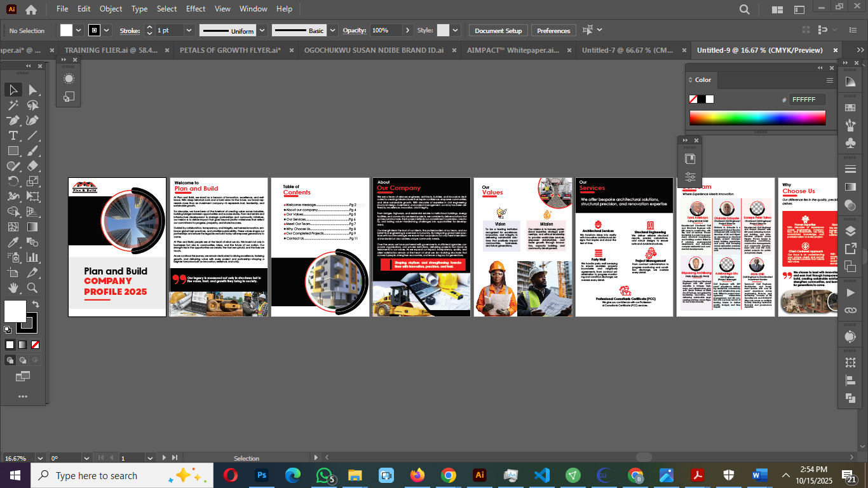Open the Effect menu
The height and width of the screenshot is (488, 868).
pos(196,9)
